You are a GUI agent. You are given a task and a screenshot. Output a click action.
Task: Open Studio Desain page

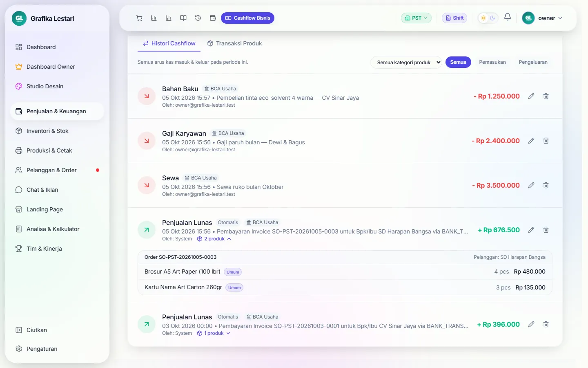(57, 86)
